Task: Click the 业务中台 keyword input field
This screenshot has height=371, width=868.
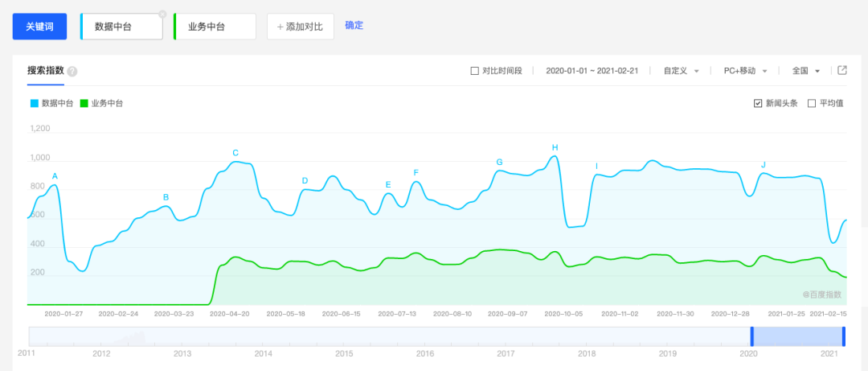Action: [215, 27]
